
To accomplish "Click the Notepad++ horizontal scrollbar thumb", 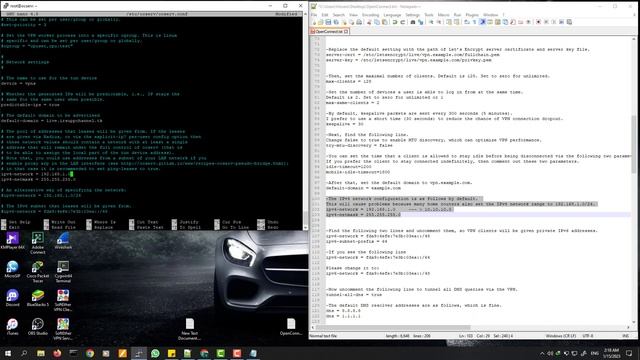I will coord(393,327).
